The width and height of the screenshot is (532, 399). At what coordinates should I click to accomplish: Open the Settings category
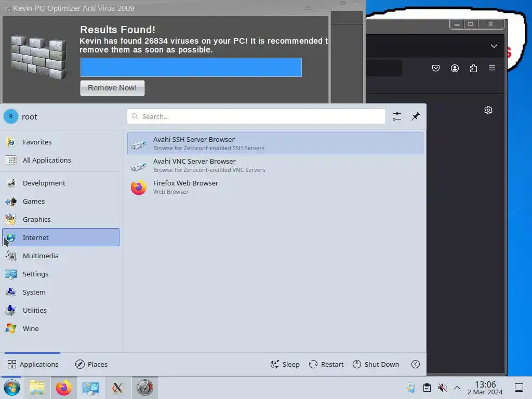pos(61,274)
